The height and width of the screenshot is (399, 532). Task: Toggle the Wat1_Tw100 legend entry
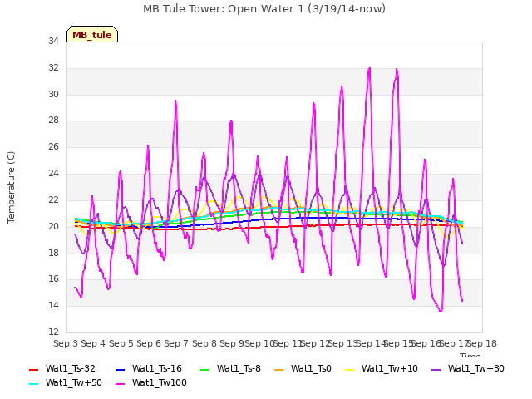coord(151,383)
